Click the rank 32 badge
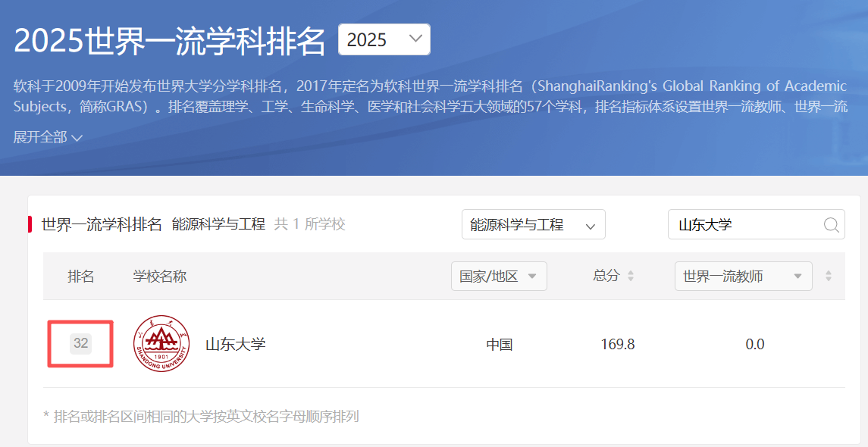Viewport: 868px width, 447px height. [81, 343]
